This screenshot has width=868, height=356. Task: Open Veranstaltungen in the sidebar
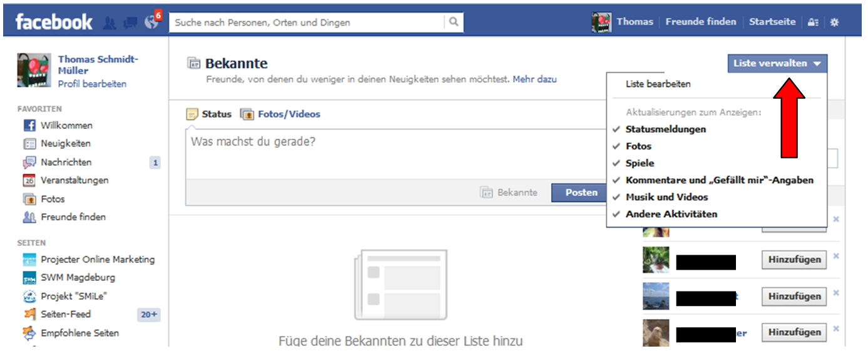coord(74,181)
